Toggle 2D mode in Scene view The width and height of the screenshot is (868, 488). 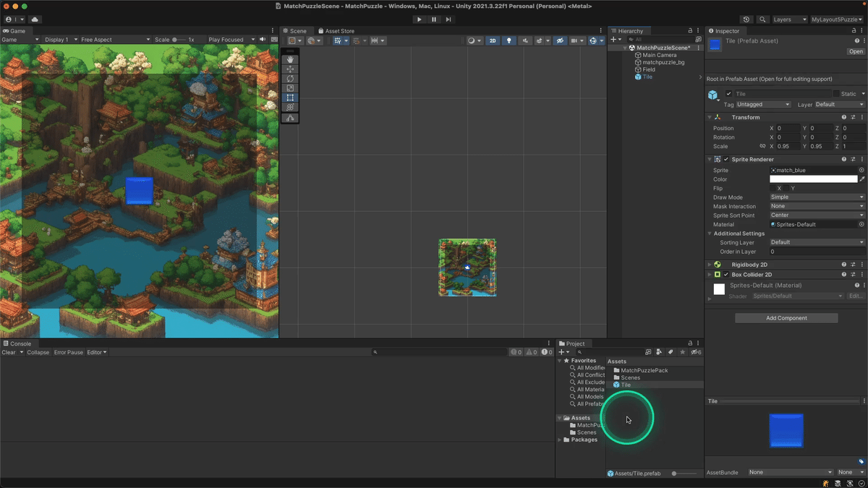coord(493,40)
